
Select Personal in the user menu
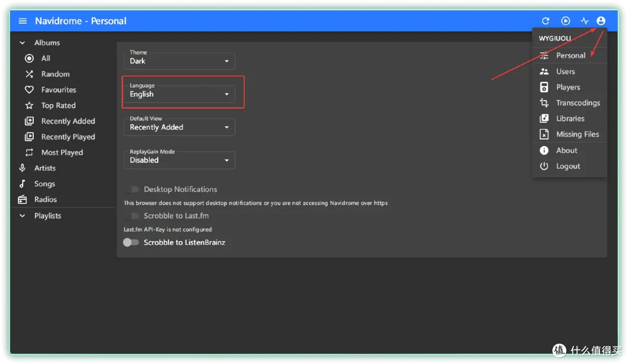[569, 56]
